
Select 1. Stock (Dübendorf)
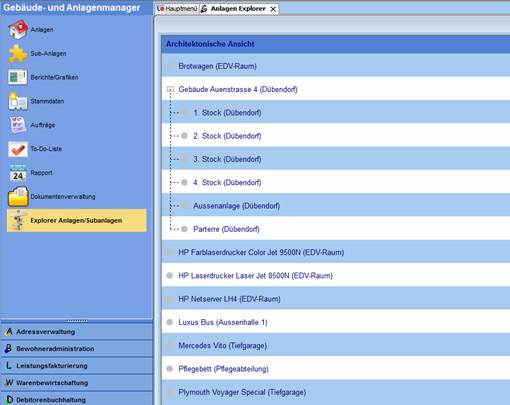click(x=227, y=113)
